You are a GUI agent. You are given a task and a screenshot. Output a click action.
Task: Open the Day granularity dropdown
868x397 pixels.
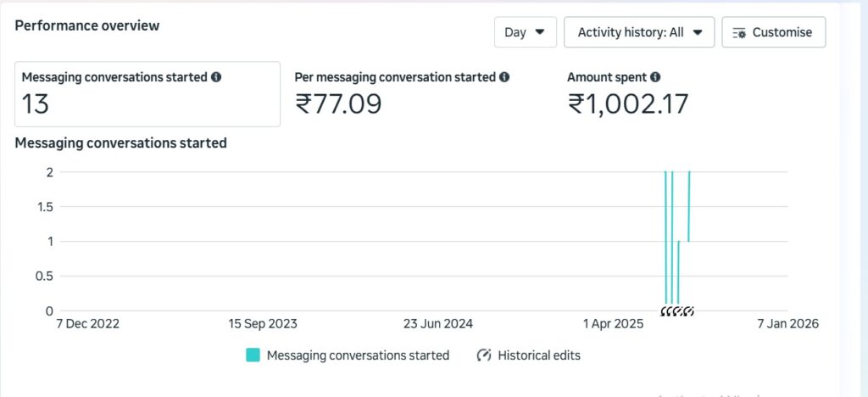pyautogui.click(x=525, y=32)
